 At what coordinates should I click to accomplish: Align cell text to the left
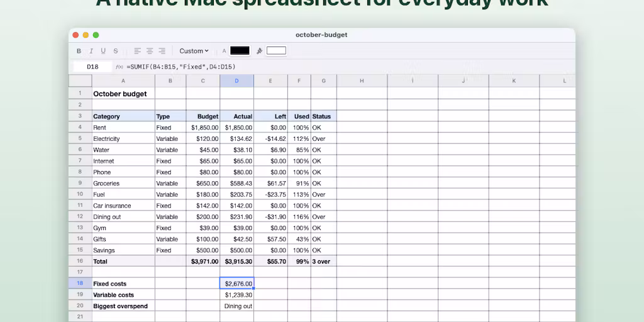[137, 51]
